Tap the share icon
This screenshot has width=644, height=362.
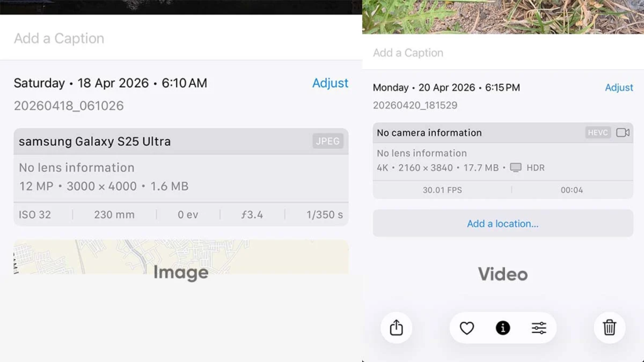396,327
